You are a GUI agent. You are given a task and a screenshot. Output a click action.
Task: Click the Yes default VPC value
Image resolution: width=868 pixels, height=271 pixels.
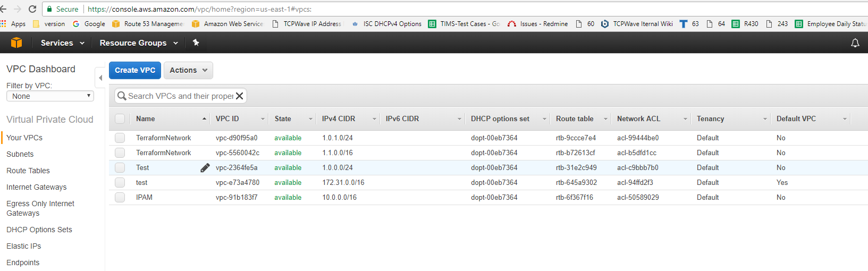(x=782, y=182)
